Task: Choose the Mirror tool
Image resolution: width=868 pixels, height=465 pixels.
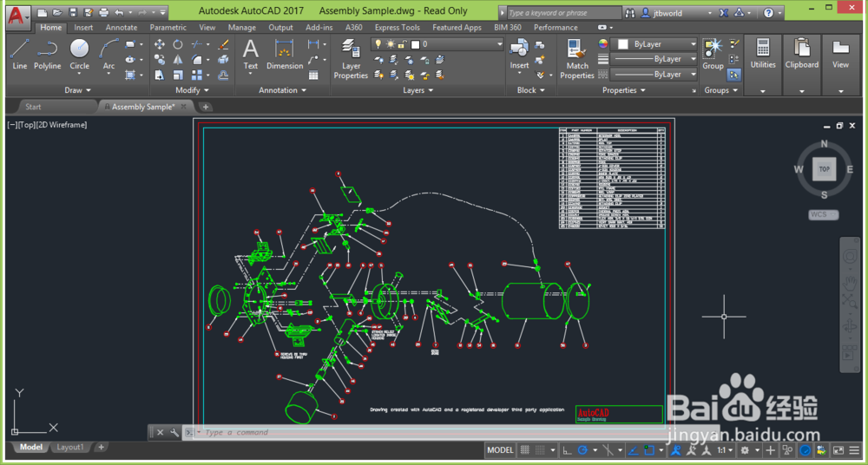Action: [178, 59]
